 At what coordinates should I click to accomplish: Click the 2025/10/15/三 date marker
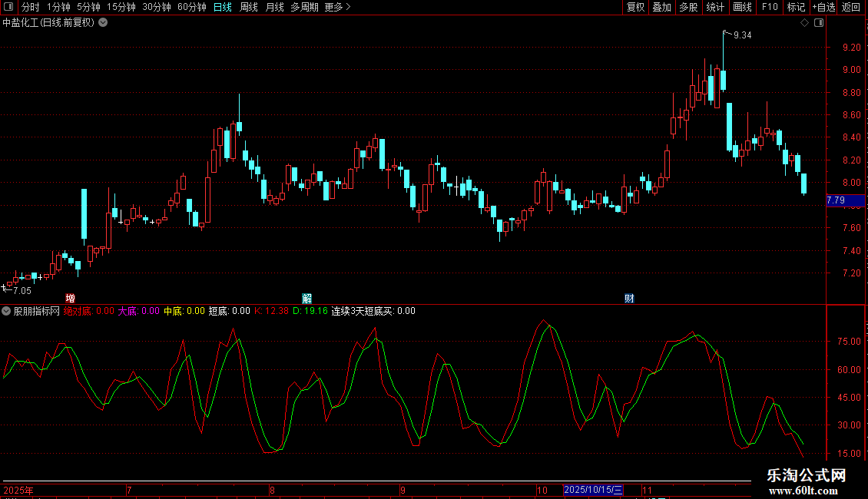(x=593, y=490)
